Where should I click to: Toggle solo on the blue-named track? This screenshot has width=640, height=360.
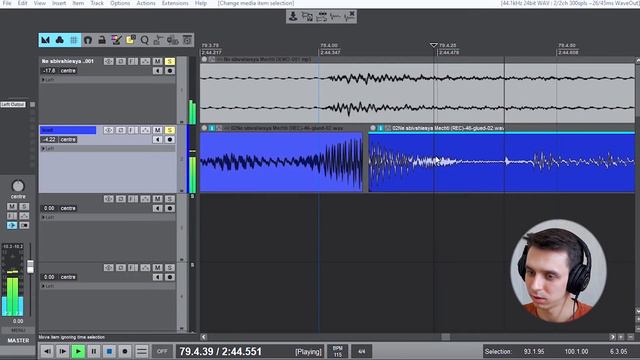click(x=170, y=130)
